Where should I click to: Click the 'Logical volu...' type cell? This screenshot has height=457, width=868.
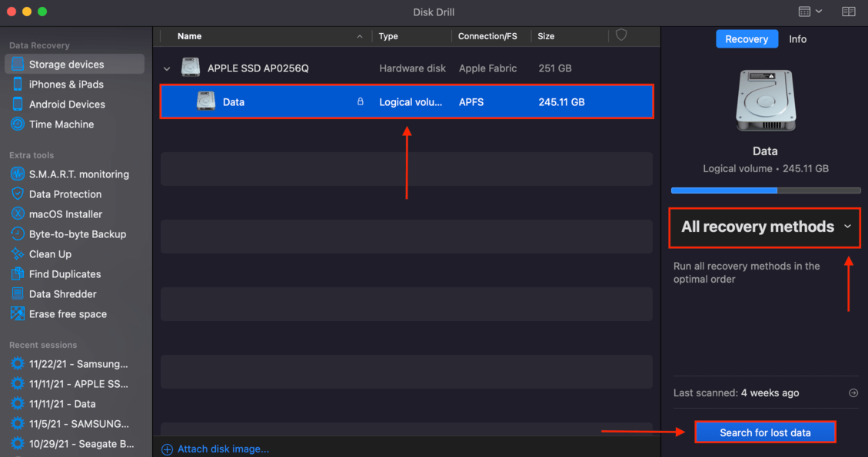click(411, 102)
